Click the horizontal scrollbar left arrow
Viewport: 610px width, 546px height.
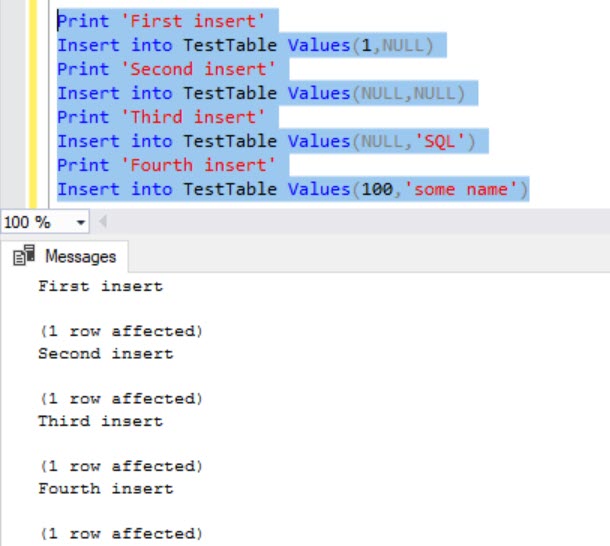(x=102, y=222)
